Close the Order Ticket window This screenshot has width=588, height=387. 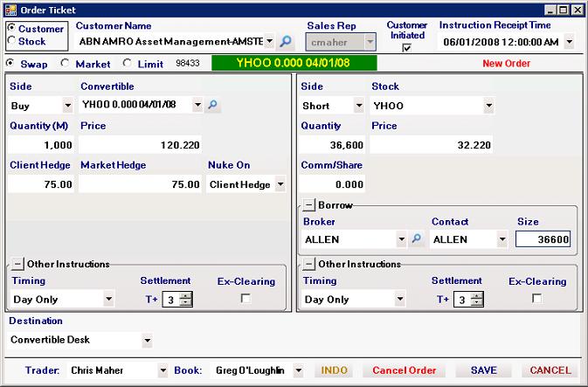tap(578, 10)
